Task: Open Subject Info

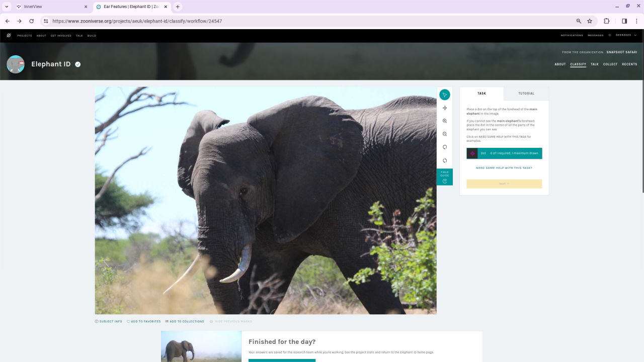Action: 109,321
